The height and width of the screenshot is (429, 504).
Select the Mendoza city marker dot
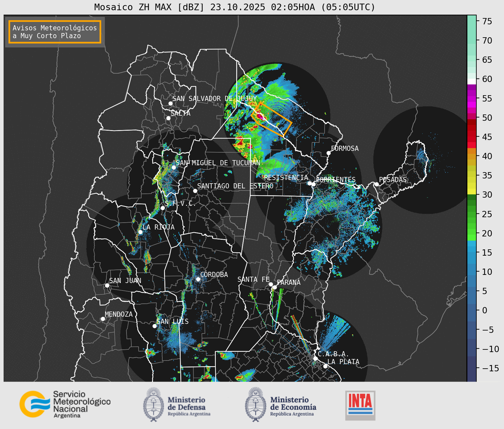[x=103, y=319]
